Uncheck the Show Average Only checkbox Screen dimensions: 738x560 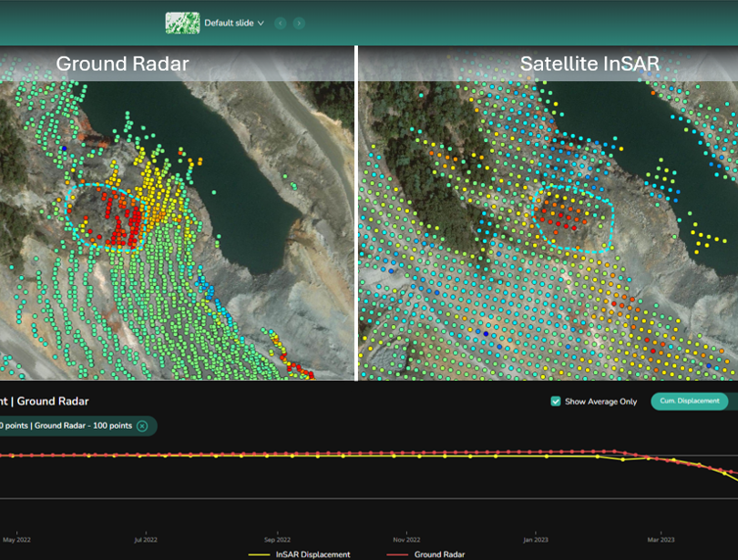pos(556,401)
